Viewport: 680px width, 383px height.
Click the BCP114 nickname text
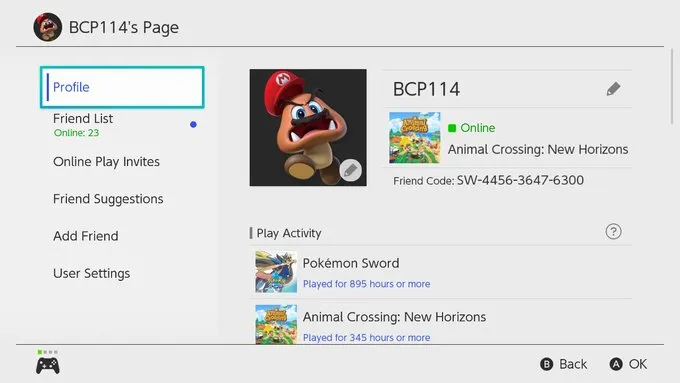(426, 89)
